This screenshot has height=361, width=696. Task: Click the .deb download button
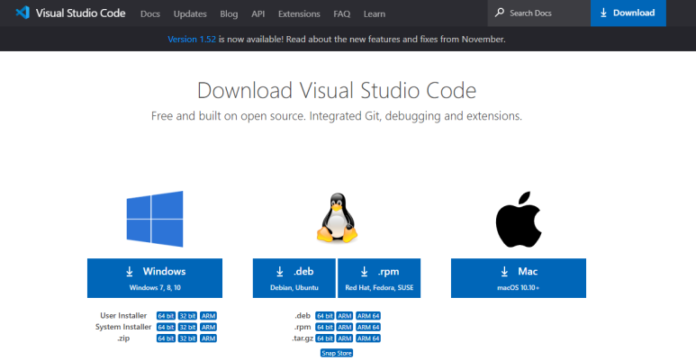click(x=294, y=278)
